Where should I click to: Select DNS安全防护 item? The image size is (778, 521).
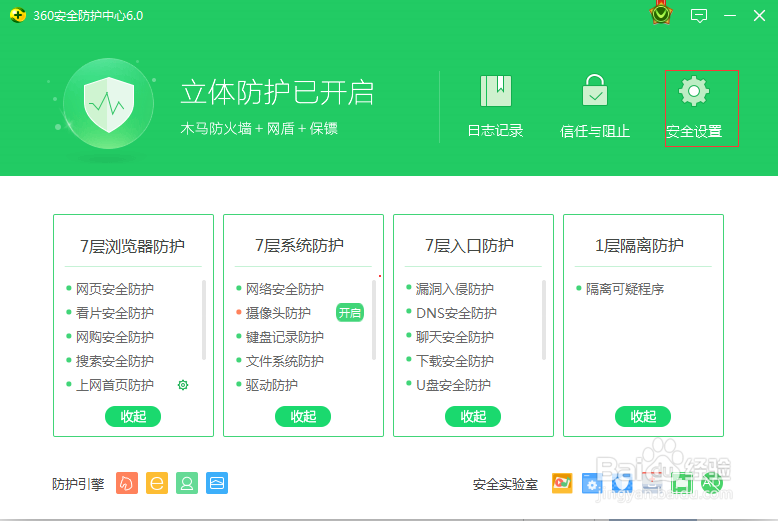(x=456, y=313)
